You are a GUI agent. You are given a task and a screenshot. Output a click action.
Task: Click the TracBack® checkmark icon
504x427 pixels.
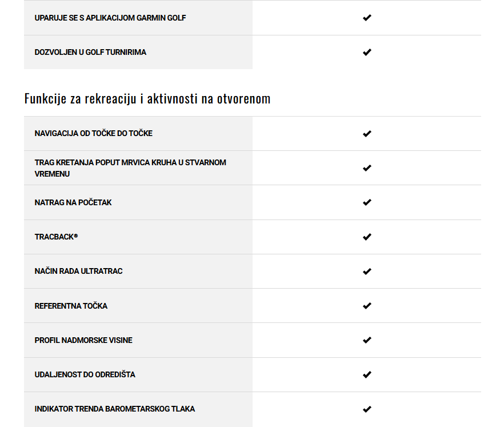[x=367, y=237]
